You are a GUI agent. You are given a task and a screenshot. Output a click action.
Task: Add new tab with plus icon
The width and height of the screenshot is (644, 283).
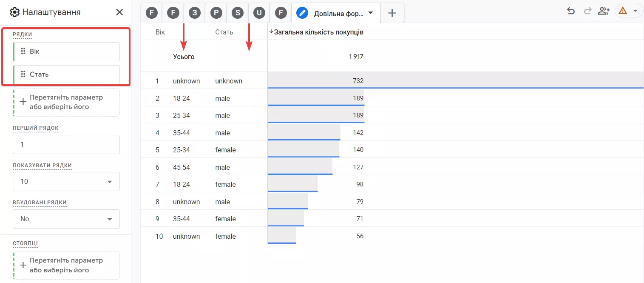(392, 13)
